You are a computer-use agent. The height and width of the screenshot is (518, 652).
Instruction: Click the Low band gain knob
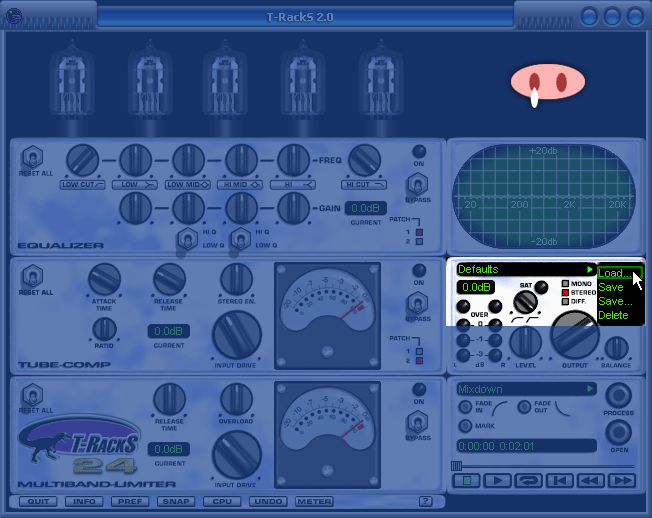(x=135, y=208)
